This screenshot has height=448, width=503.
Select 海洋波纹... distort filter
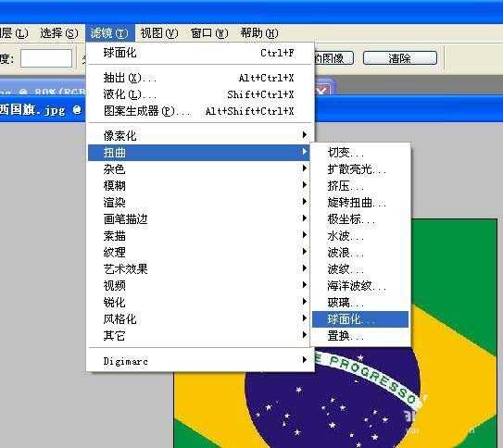point(360,285)
